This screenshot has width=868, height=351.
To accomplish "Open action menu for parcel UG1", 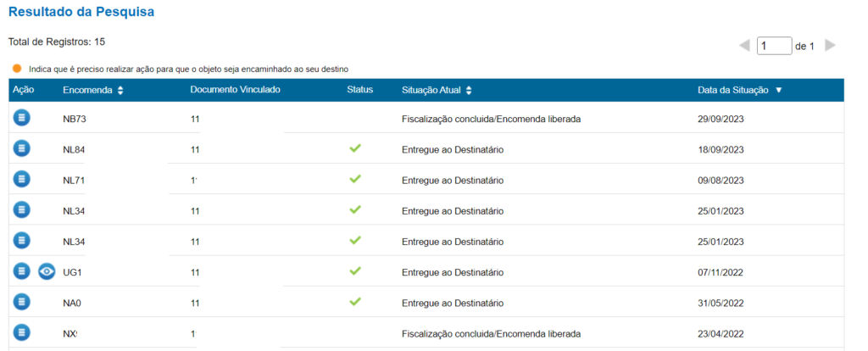I will click(22, 271).
